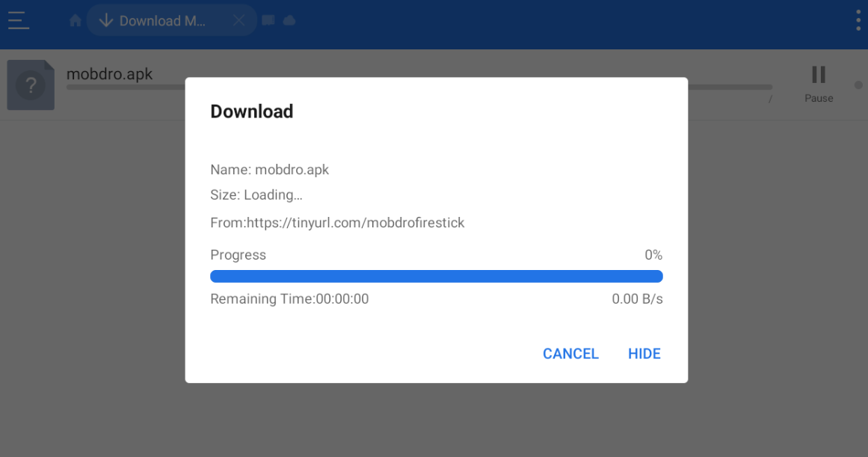
Task: Click the 'Size: Loading…' text
Action: (x=256, y=195)
